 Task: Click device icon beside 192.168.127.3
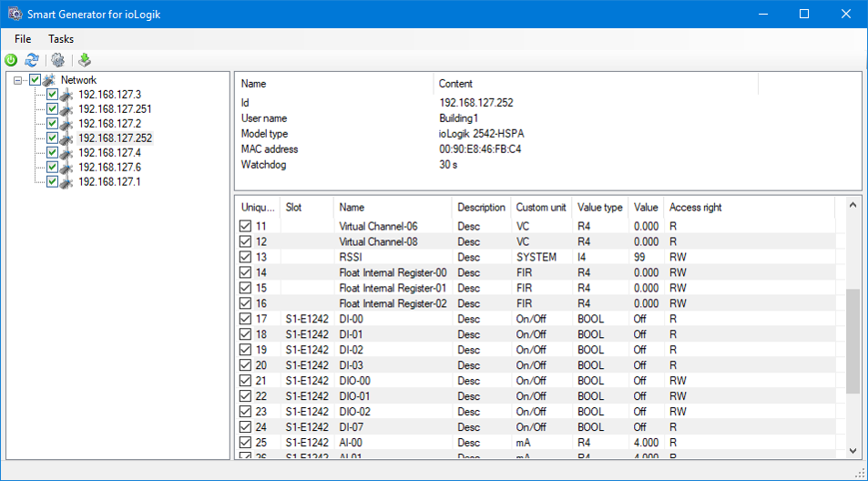point(66,95)
